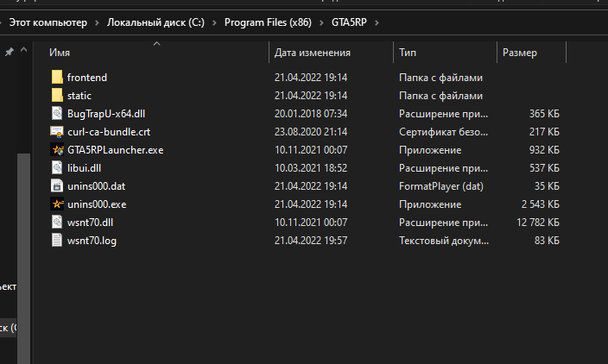Click the unins000.dat file icon
The width and height of the screenshot is (608, 364).
click(57, 185)
